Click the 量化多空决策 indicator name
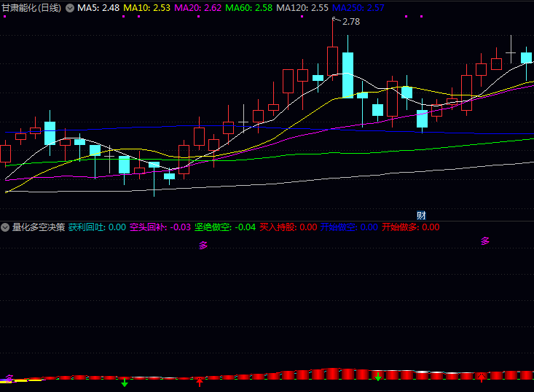Screen dimensions: 534x392 pos(38,227)
